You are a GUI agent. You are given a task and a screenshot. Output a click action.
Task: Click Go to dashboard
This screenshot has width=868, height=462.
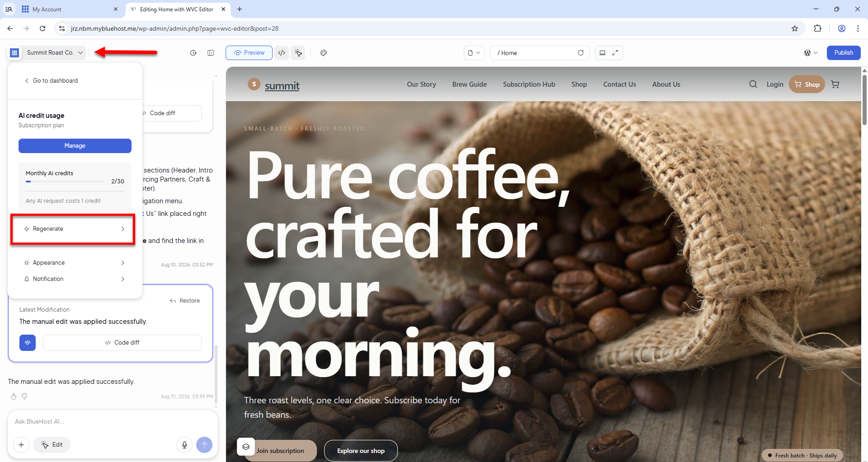[51, 80]
